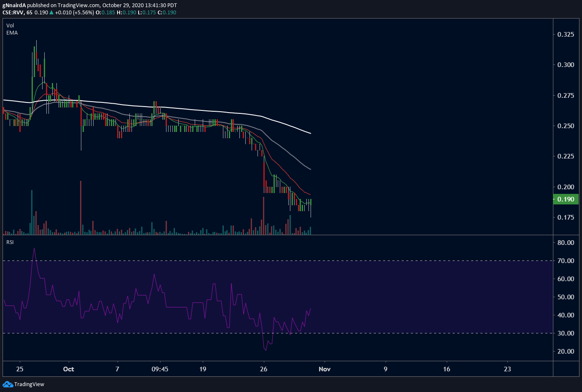This screenshot has height=392, width=582.
Task: Click the high value H:0.190
Action: tap(126, 13)
